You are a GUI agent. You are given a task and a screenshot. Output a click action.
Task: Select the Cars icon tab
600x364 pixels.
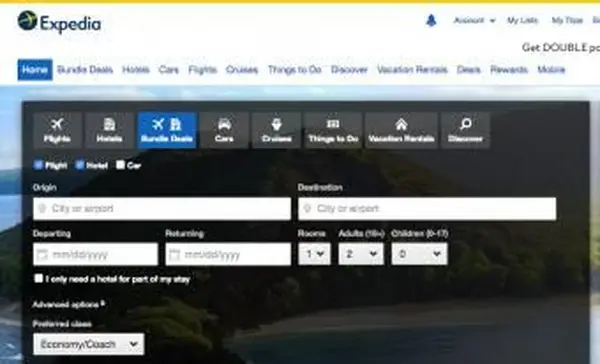[x=224, y=130]
